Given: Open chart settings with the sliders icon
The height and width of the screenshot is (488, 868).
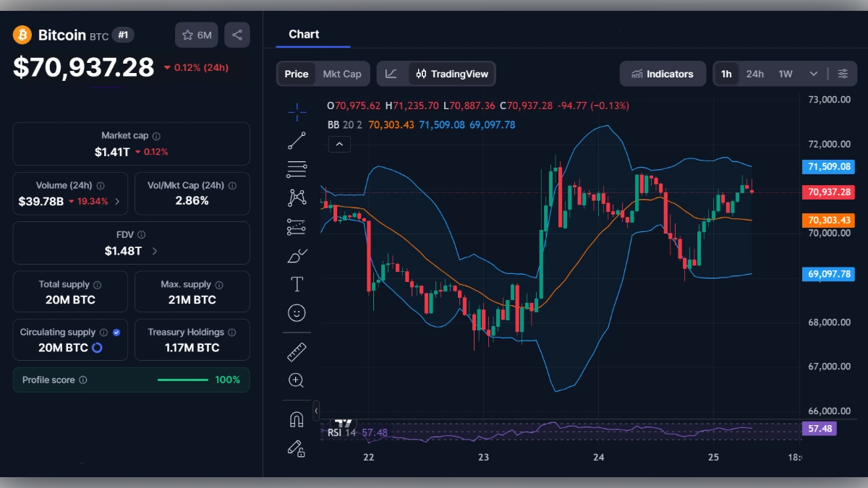Looking at the screenshot, I should pos(843,73).
